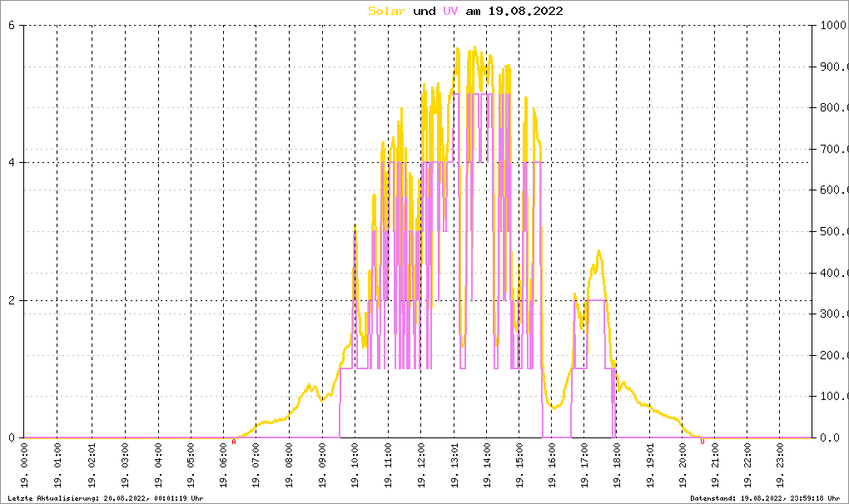Click the right axis value 900.0
Viewport: 849px width, 504px height.
click(833, 67)
